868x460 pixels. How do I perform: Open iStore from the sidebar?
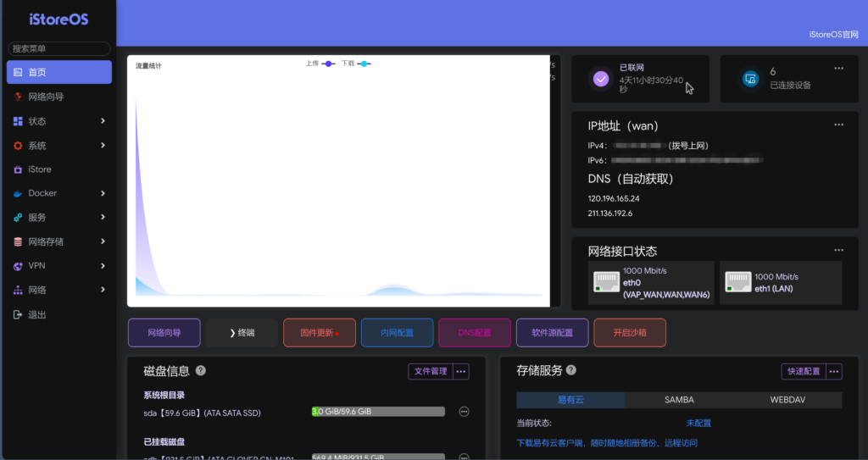click(x=40, y=169)
